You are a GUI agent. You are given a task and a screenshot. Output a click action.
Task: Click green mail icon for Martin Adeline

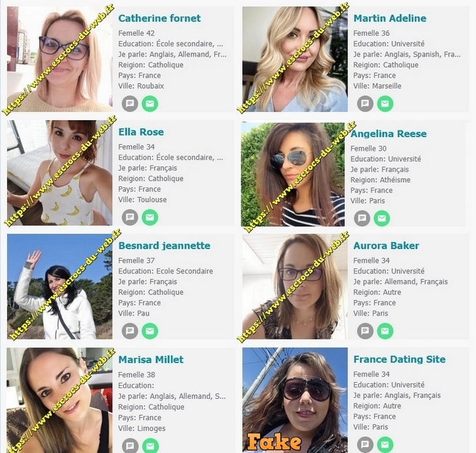pyautogui.click(x=385, y=104)
